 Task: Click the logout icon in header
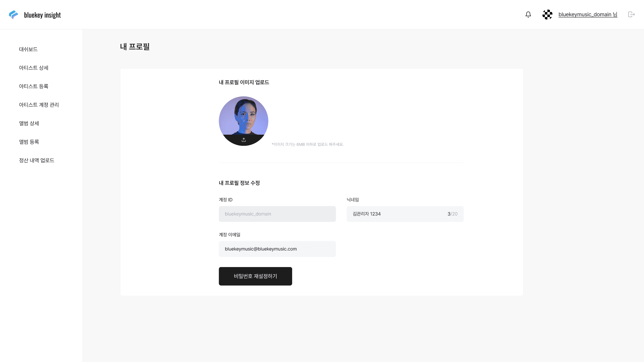(x=631, y=14)
